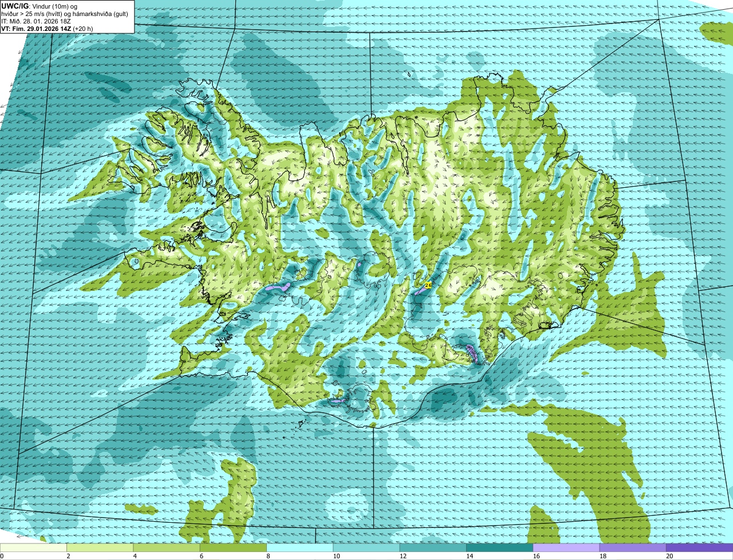Click the legend swatch between 2 and 4
The height and width of the screenshot is (560, 733).
coord(100,547)
